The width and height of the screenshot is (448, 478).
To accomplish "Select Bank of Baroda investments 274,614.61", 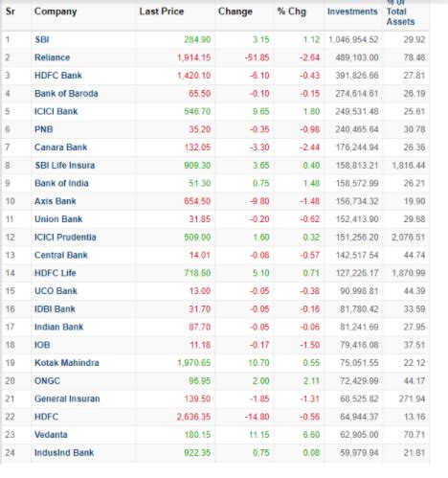I will (357, 94).
